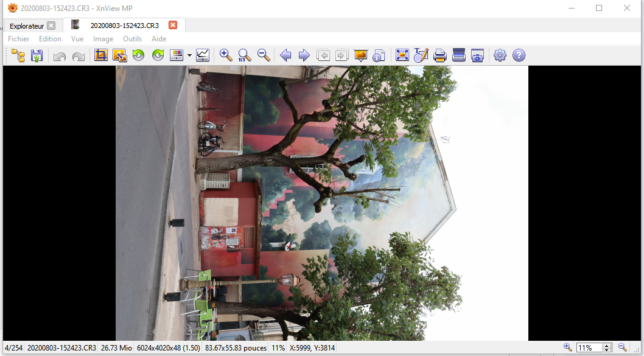Click status bar zoom out magnifier
Image resolution: width=644 pixels, height=356 pixels.
point(622,347)
